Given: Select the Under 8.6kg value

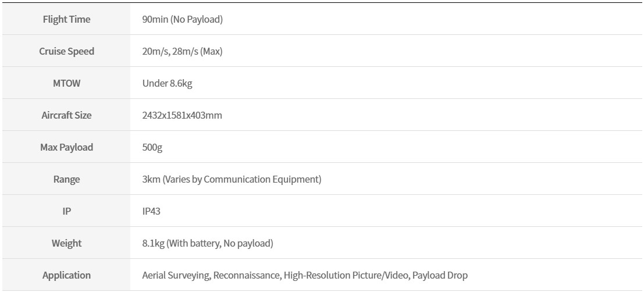Looking at the screenshot, I should pos(167,83).
